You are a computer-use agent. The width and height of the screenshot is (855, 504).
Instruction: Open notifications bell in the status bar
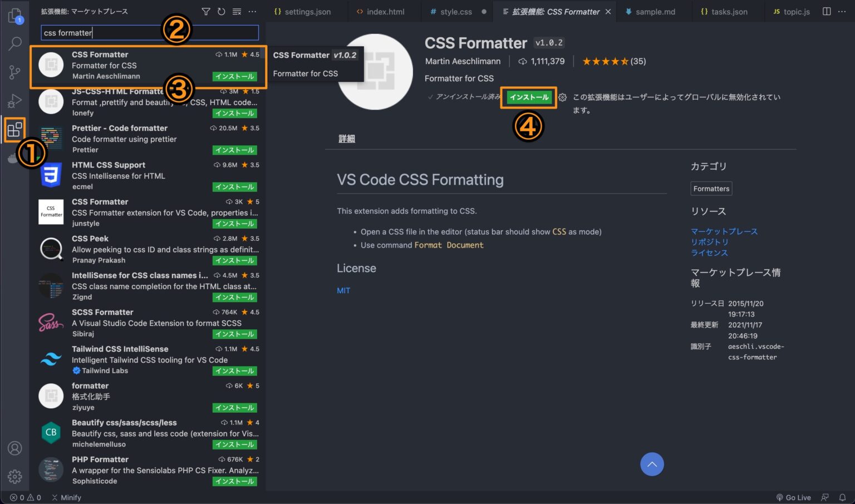click(842, 497)
